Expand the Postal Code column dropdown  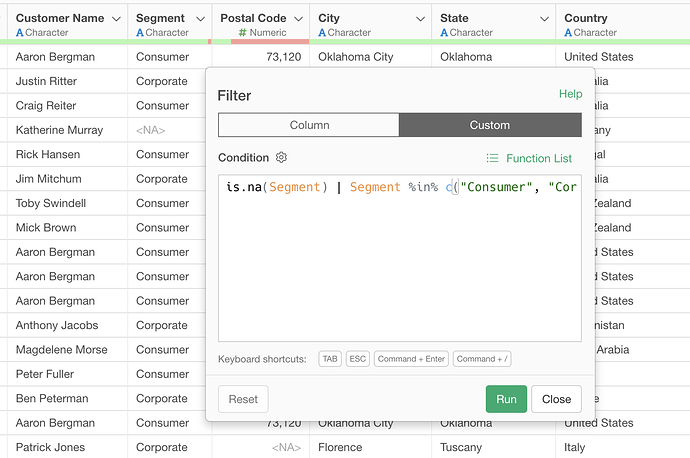(x=298, y=19)
